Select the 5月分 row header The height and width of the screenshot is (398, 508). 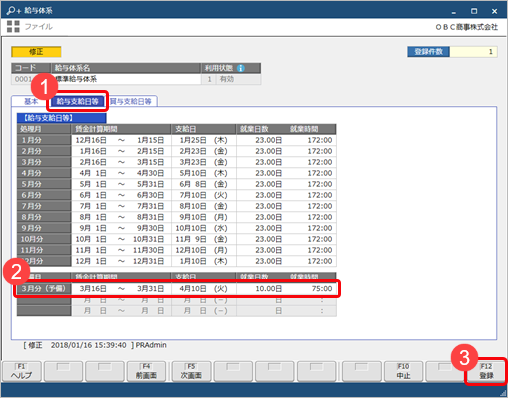click(44, 184)
